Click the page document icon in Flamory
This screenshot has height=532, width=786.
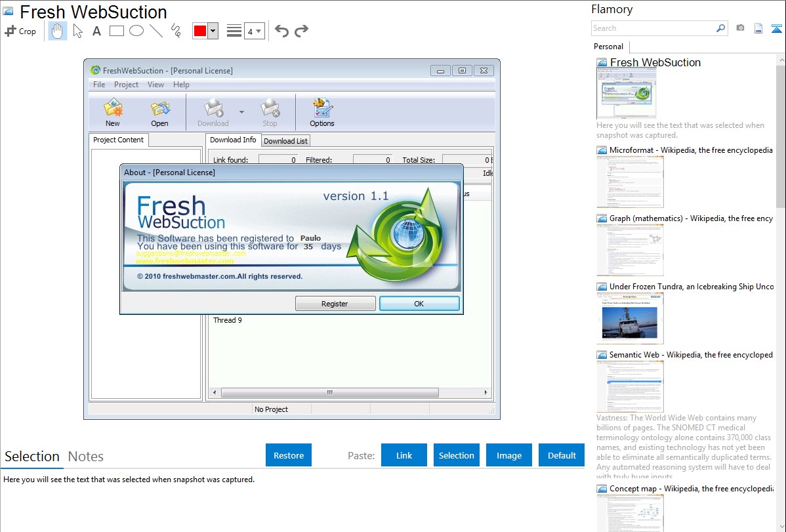tap(758, 28)
